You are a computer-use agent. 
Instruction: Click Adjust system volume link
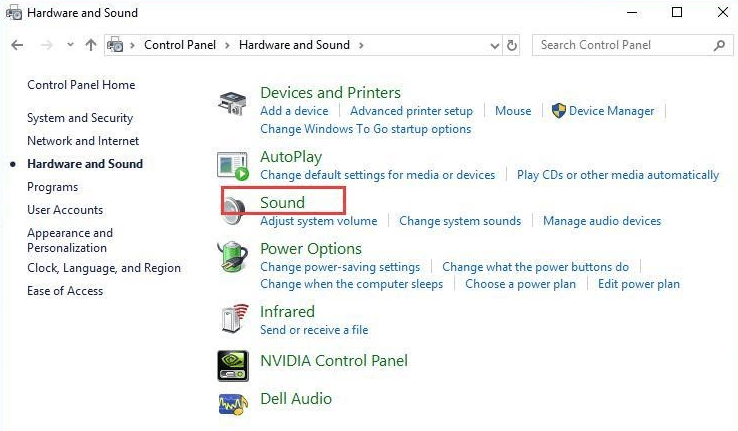tap(319, 221)
